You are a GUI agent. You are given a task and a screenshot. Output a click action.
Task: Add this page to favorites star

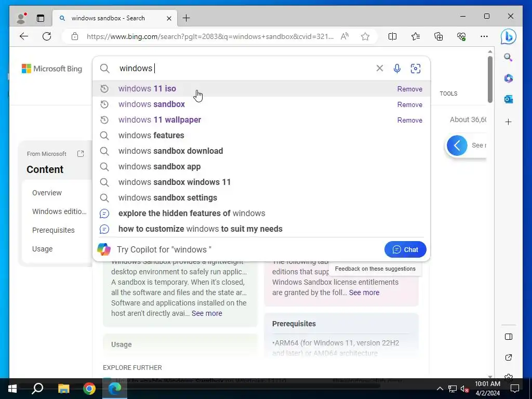(x=365, y=36)
